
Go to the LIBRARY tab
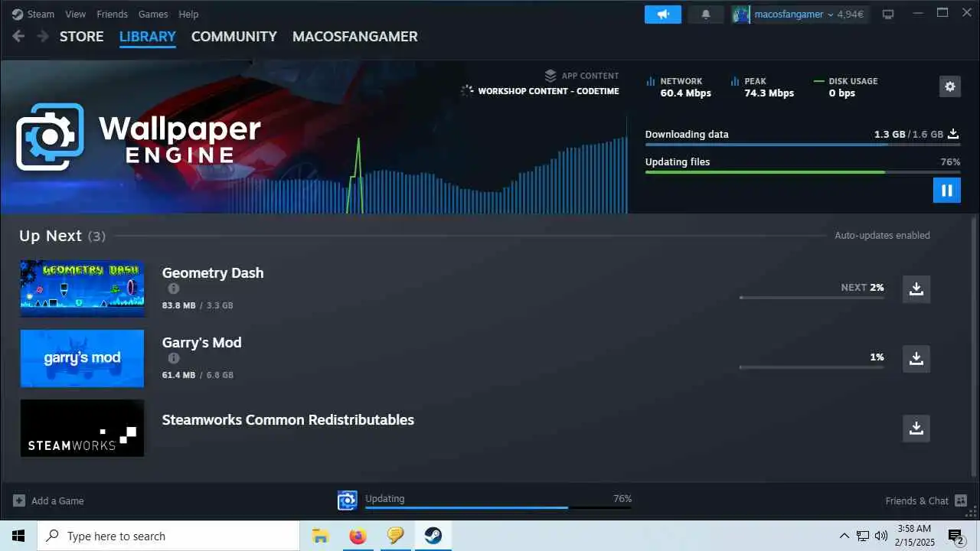click(148, 36)
